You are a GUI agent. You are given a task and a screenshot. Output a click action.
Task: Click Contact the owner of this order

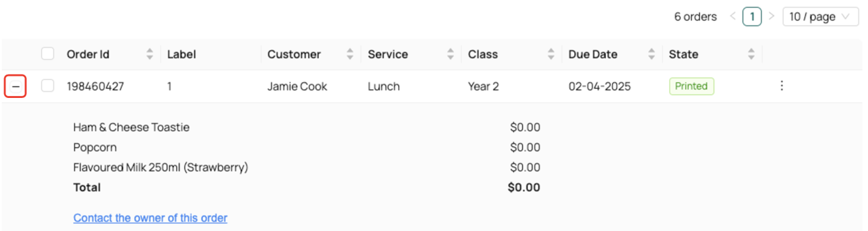click(x=150, y=218)
